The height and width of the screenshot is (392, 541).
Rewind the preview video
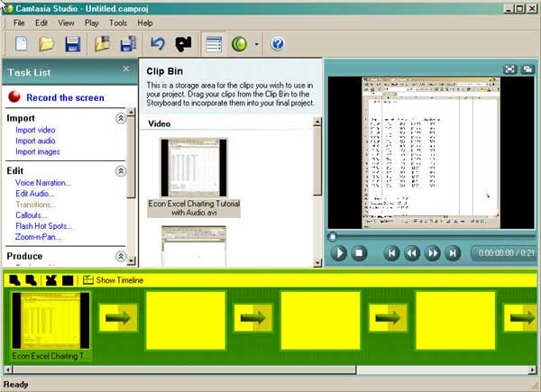(x=412, y=253)
